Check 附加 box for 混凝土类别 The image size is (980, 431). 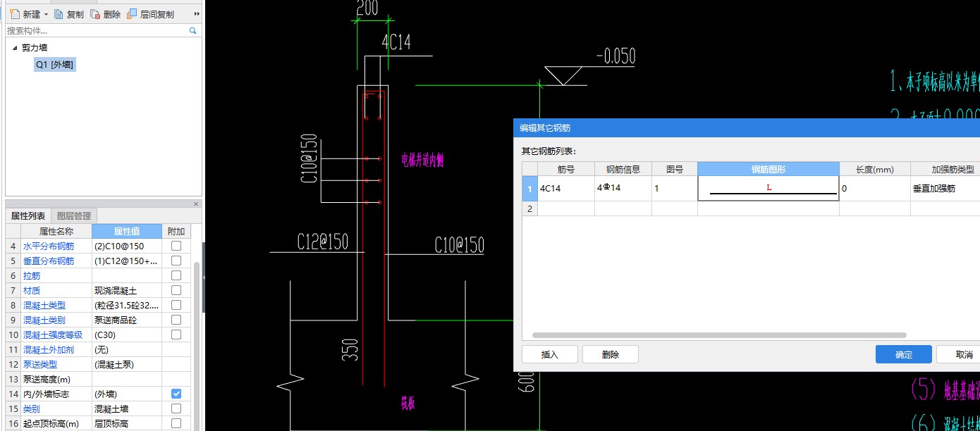coord(176,320)
